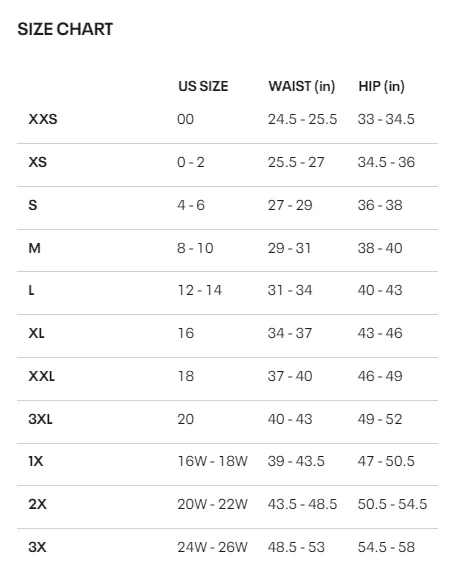Screen dimensions: 471x585
Task: Select the 43.5 - 48.5 waist value
Action: [x=302, y=504]
